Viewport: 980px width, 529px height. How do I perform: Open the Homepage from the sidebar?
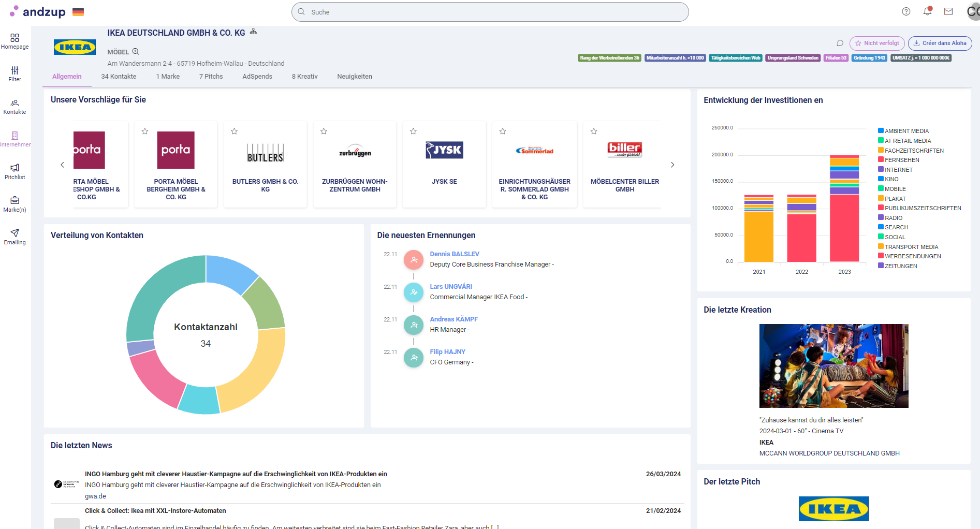tap(14, 41)
